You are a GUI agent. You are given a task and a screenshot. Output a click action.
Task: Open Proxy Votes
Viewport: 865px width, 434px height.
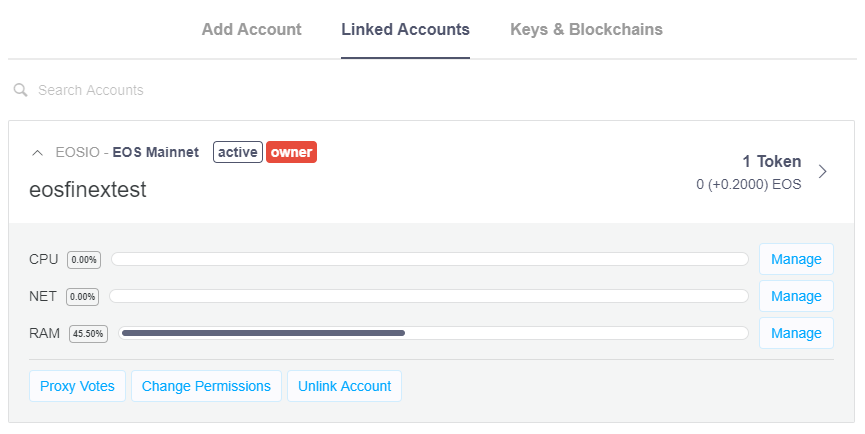click(x=77, y=386)
